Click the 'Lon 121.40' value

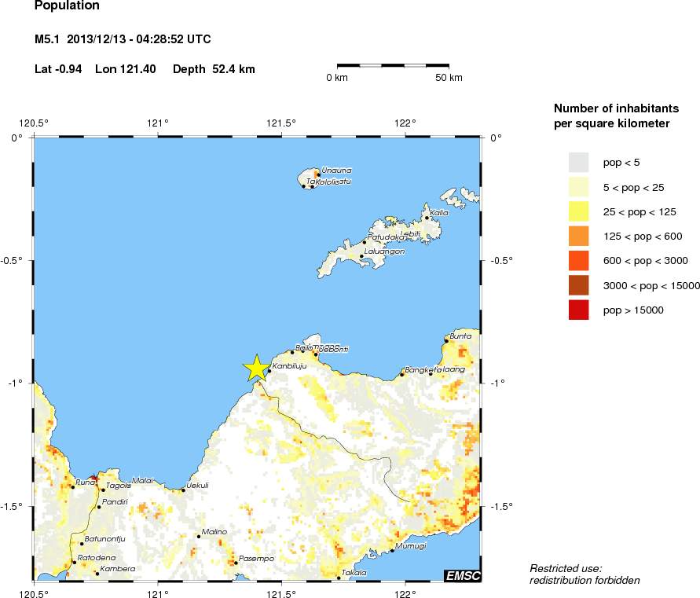tap(126, 69)
